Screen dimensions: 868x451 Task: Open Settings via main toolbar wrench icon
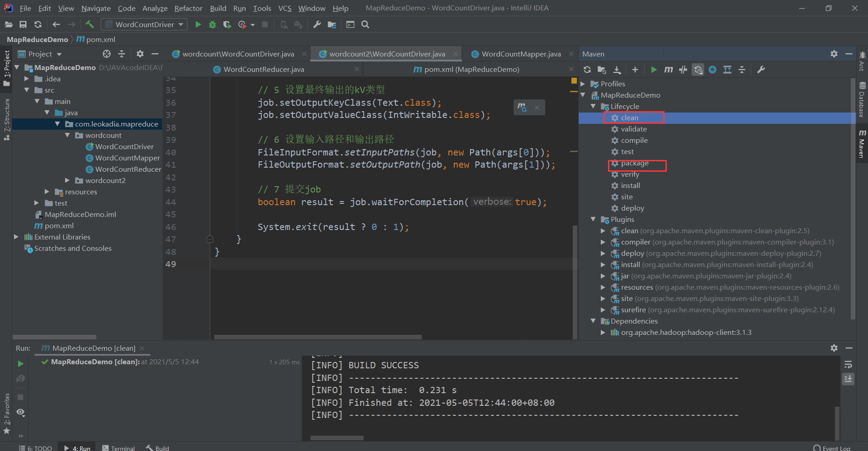tap(317, 24)
